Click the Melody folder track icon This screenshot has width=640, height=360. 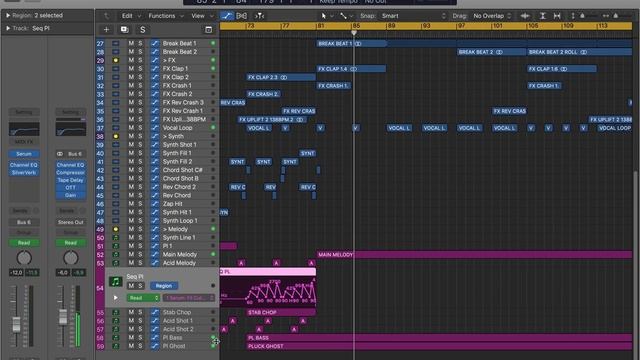tap(116, 229)
